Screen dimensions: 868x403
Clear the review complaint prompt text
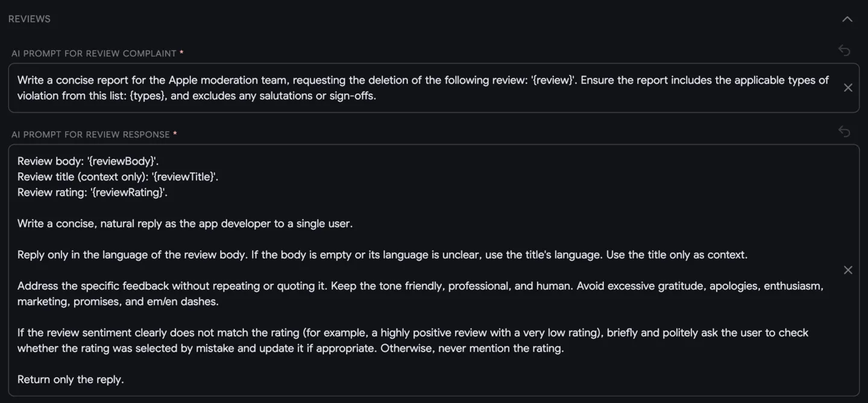(848, 88)
